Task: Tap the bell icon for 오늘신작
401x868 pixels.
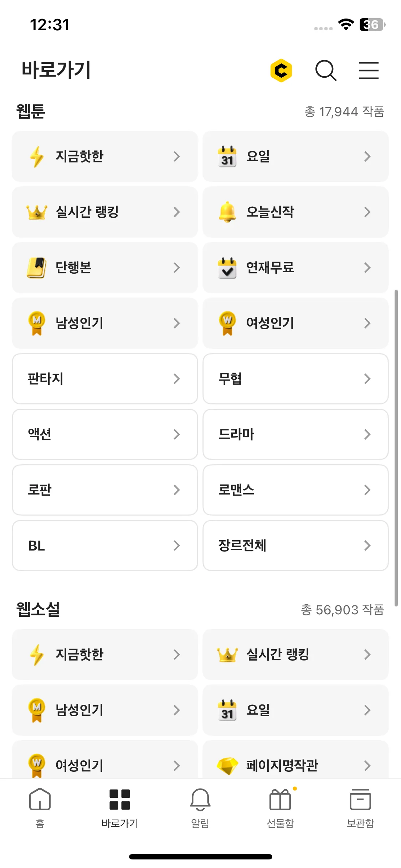Action: tap(227, 212)
